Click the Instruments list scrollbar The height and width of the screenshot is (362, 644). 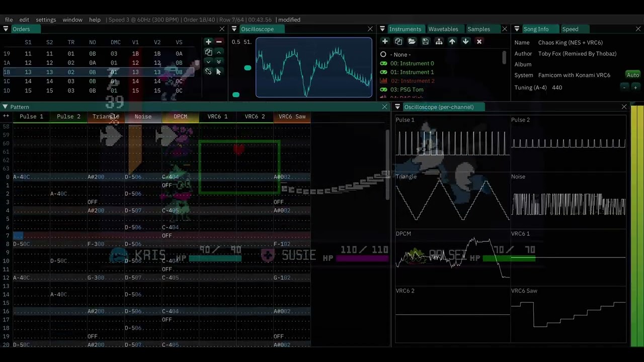click(504, 57)
